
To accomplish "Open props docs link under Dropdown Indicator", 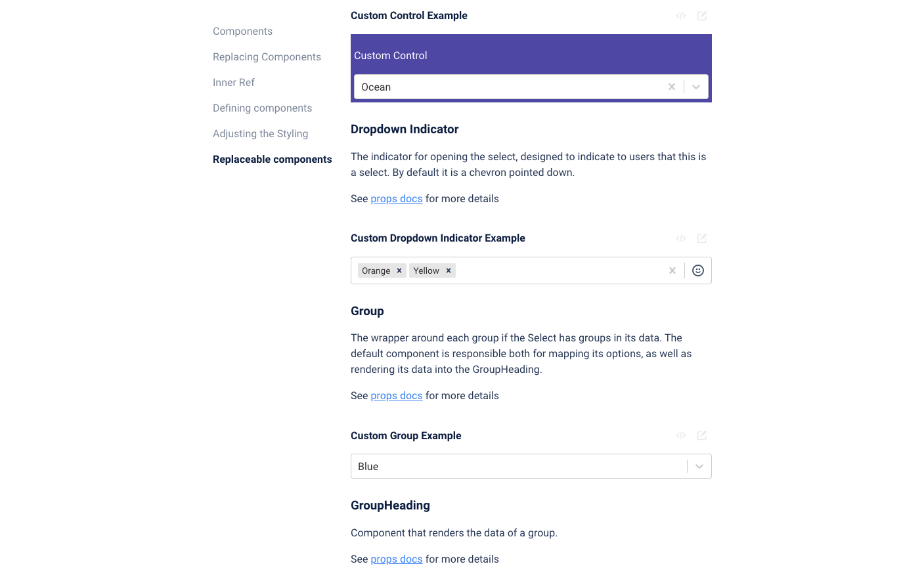I will tap(397, 199).
